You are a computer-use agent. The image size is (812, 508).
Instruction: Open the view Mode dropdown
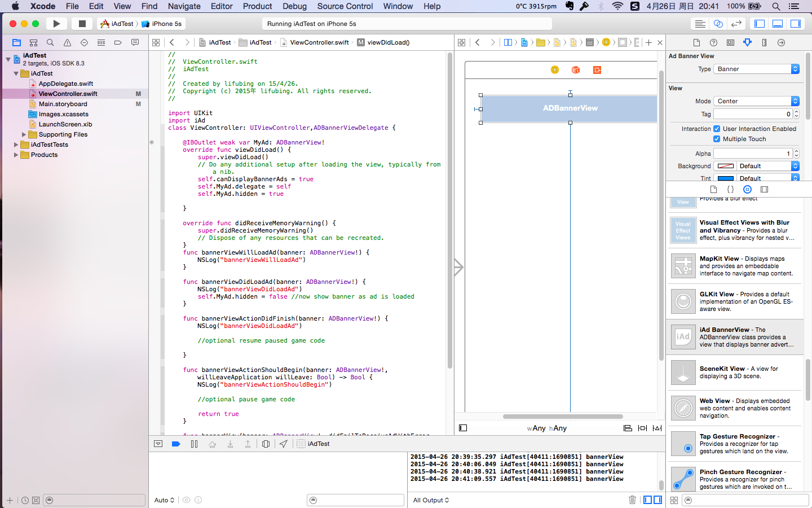point(756,101)
